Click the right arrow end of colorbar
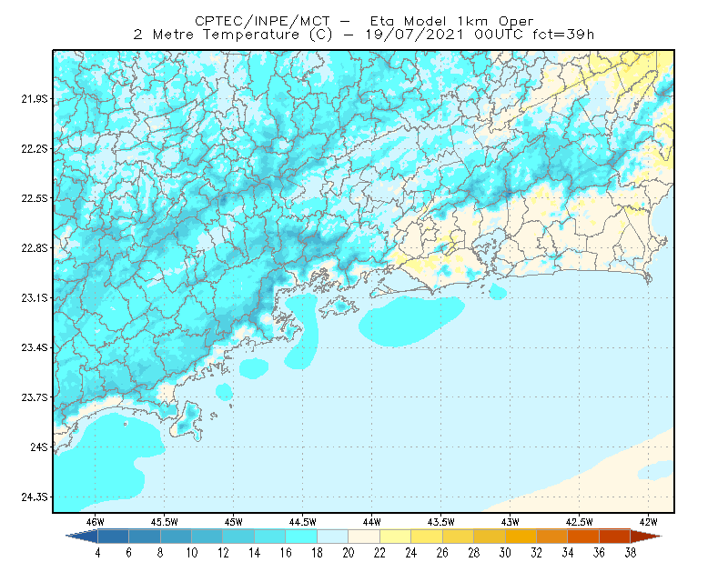The width and height of the screenshot is (728, 562). pos(646,537)
